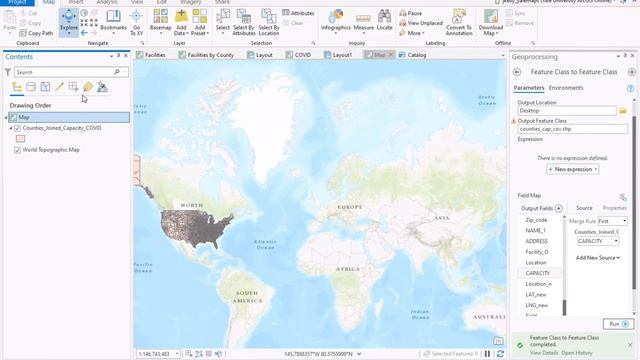Open the Go To XY tool

[136, 22]
